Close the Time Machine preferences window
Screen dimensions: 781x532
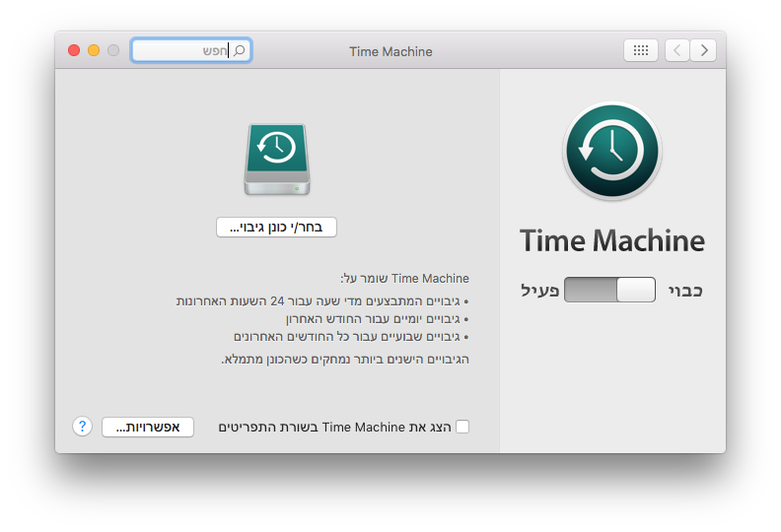click(74, 50)
